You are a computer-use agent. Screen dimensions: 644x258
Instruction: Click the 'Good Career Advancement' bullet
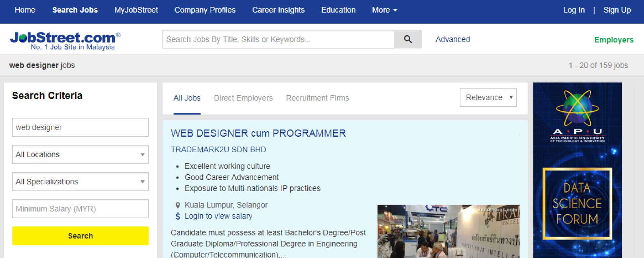tap(231, 177)
